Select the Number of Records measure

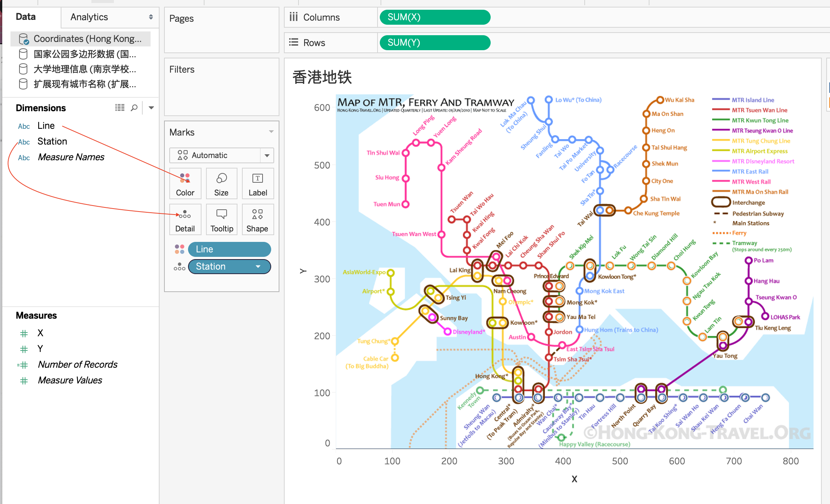click(x=78, y=365)
